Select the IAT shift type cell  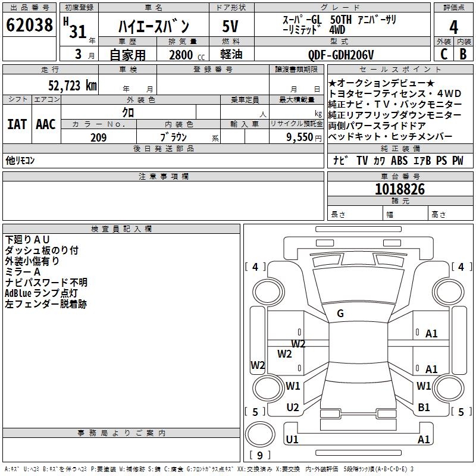17,124
